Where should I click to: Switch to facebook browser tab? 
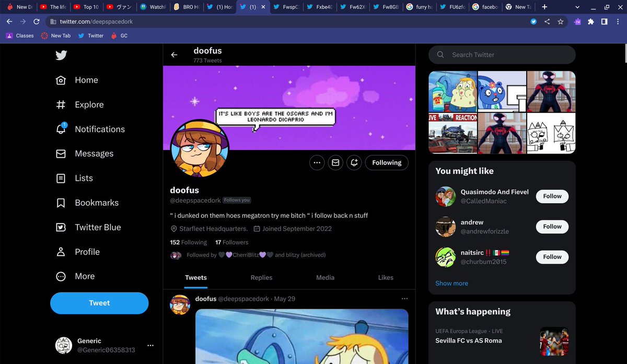pos(484,7)
